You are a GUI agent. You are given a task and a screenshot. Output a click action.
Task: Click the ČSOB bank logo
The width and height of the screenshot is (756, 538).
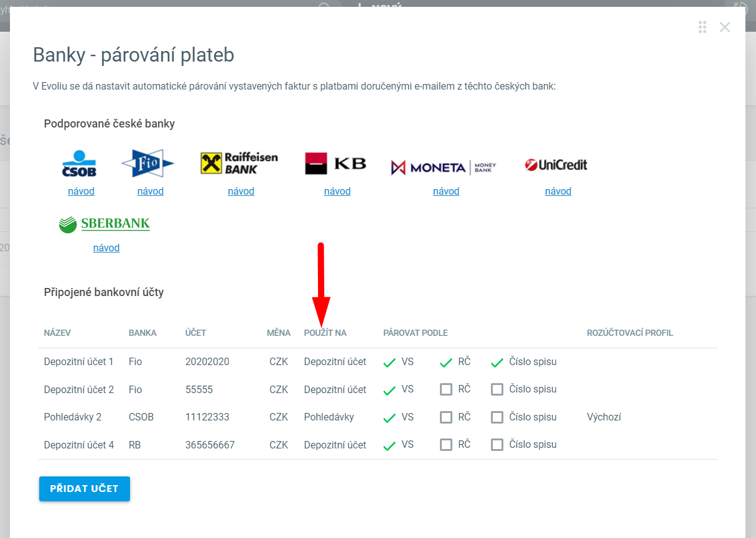(80, 164)
